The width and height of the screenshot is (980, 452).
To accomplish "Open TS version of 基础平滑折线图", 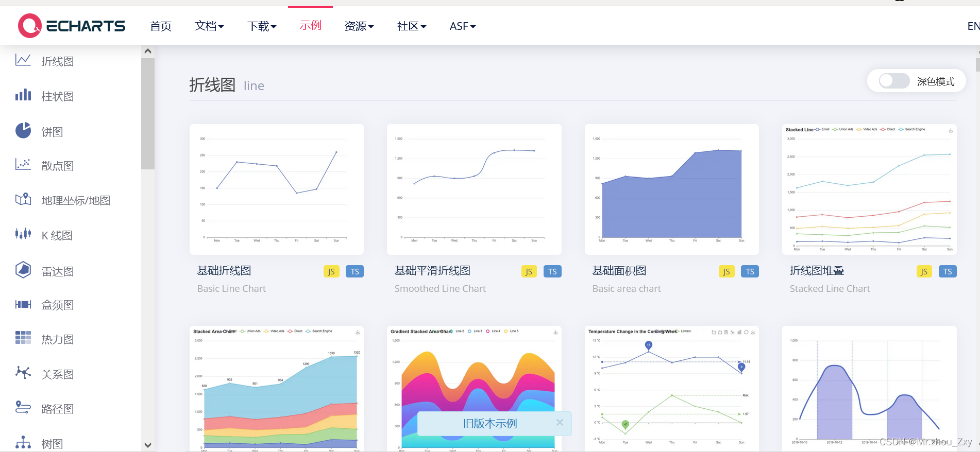I will (x=552, y=271).
